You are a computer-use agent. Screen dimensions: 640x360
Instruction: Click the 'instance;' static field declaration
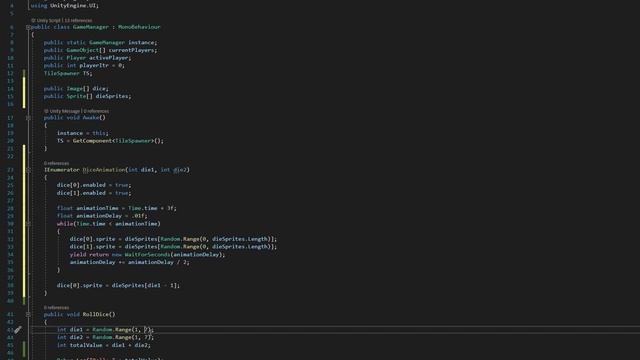click(142, 42)
